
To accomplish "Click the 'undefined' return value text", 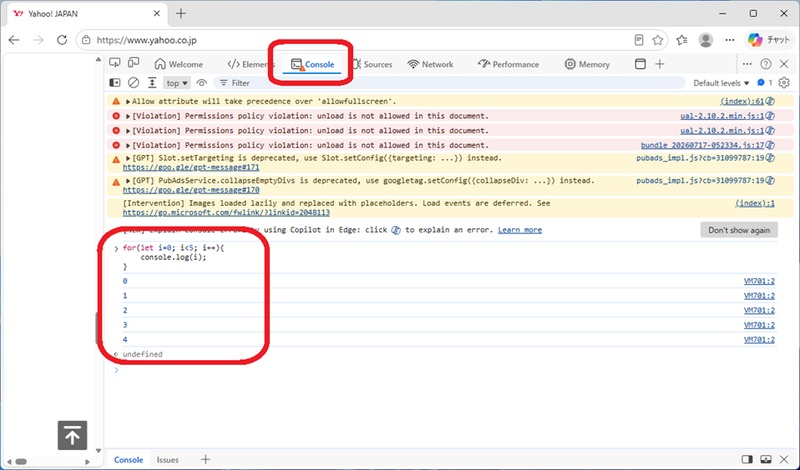I will click(x=142, y=354).
